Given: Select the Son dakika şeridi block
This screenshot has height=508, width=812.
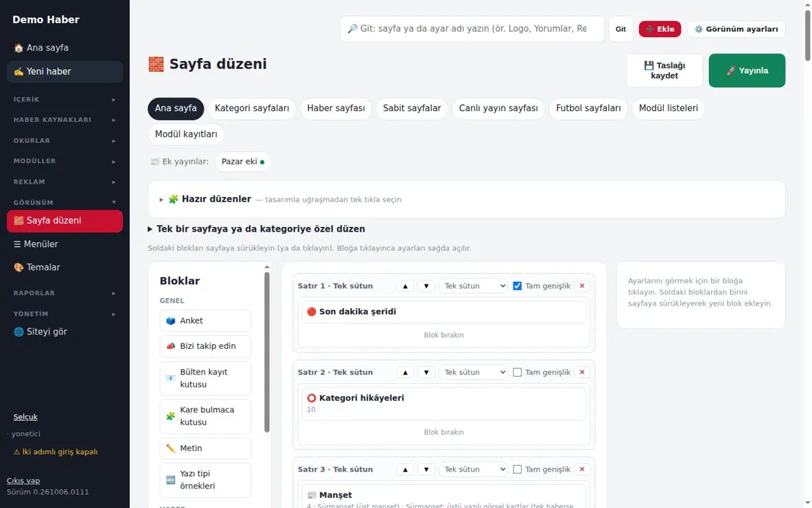Looking at the screenshot, I should (x=444, y=312).
